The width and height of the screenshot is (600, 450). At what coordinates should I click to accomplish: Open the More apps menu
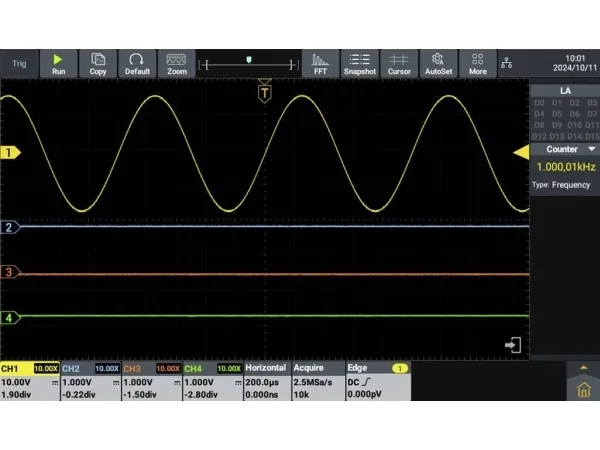tap(477, 63)
